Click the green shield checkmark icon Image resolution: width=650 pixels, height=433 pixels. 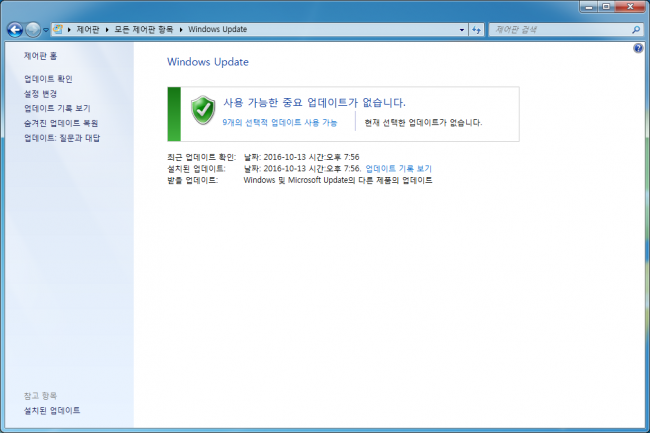click(x=203, y=110)
